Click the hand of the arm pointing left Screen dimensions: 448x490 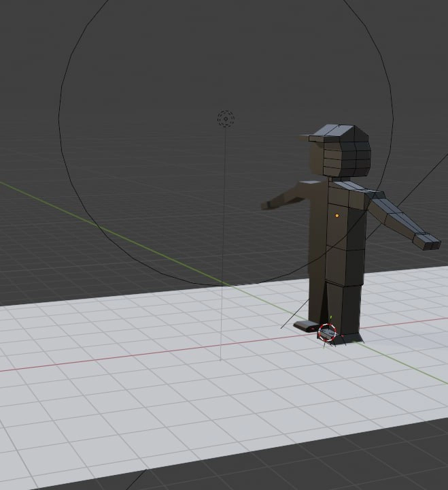click(x=268, y=205)
